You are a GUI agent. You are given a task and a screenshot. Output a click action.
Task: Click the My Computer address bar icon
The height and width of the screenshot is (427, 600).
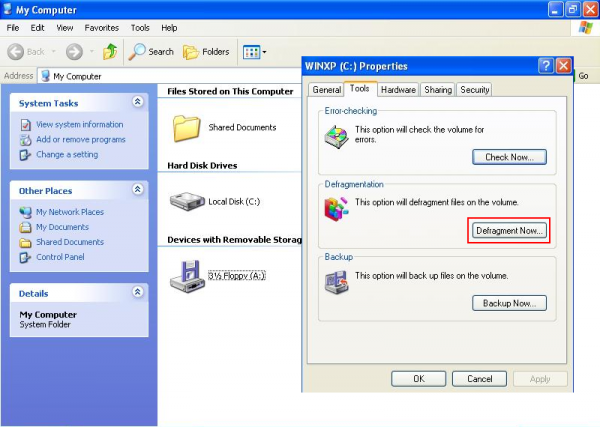45,76
